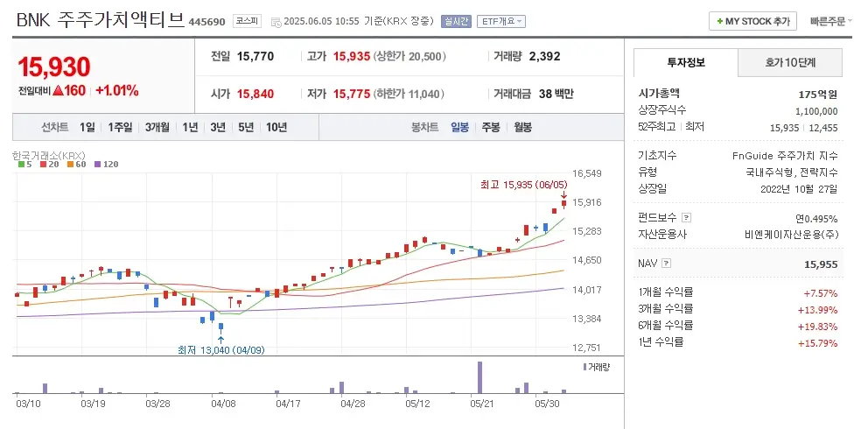Click the help icon next to 펀드보수
Viewport: 868px width, 429px height.
coord(686,218)
